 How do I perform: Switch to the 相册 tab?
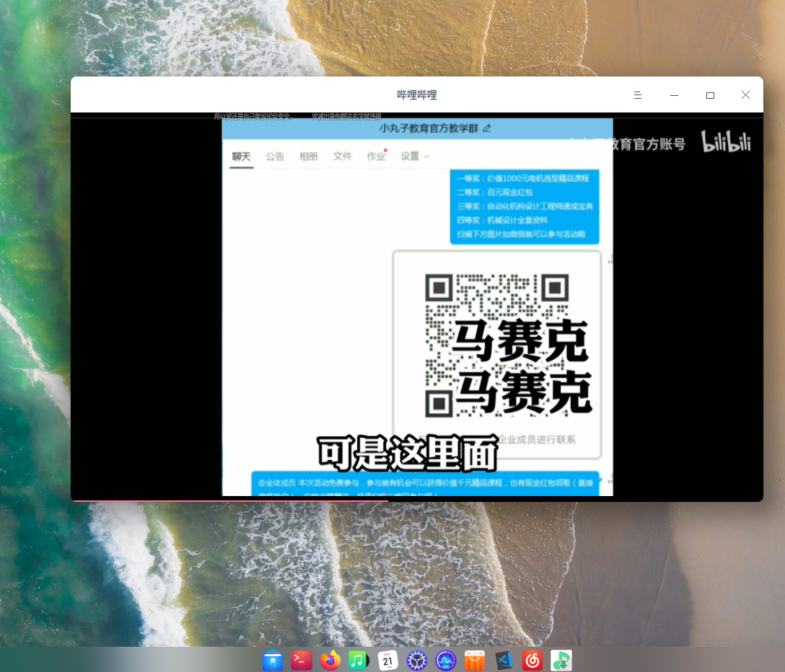[308, 156]
